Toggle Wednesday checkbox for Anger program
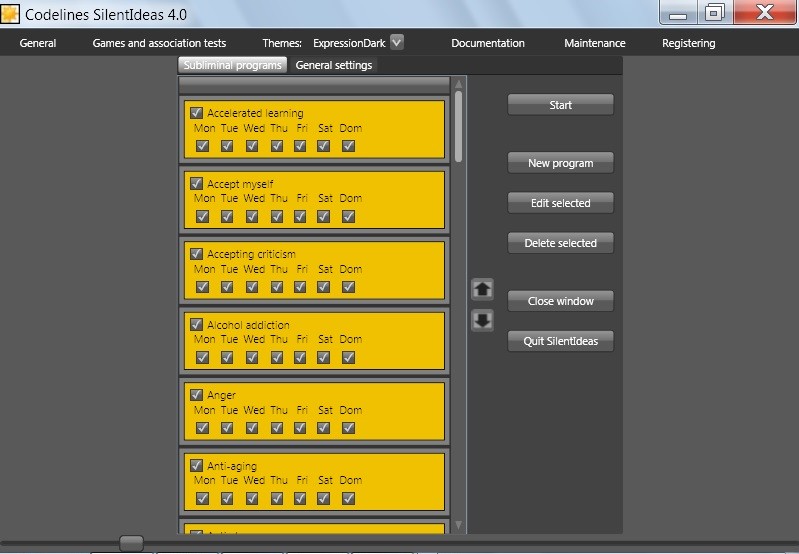Viewport: 799px width, 554px height. click(251, 428)
